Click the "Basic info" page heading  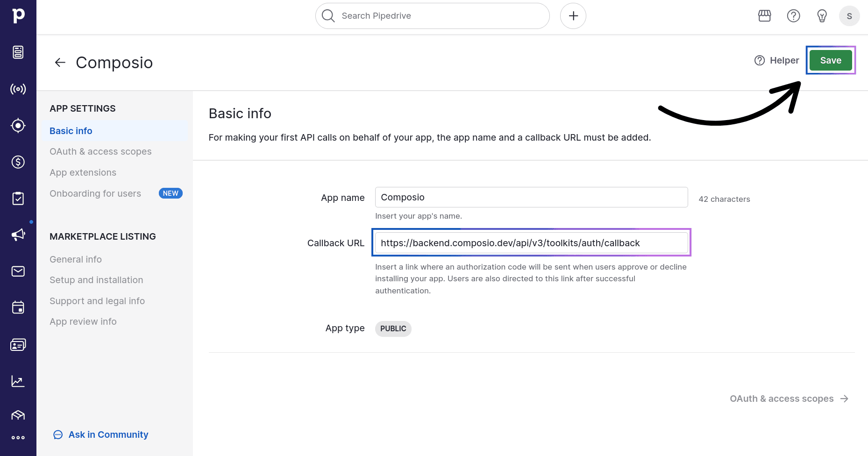[x=240, y=114]
